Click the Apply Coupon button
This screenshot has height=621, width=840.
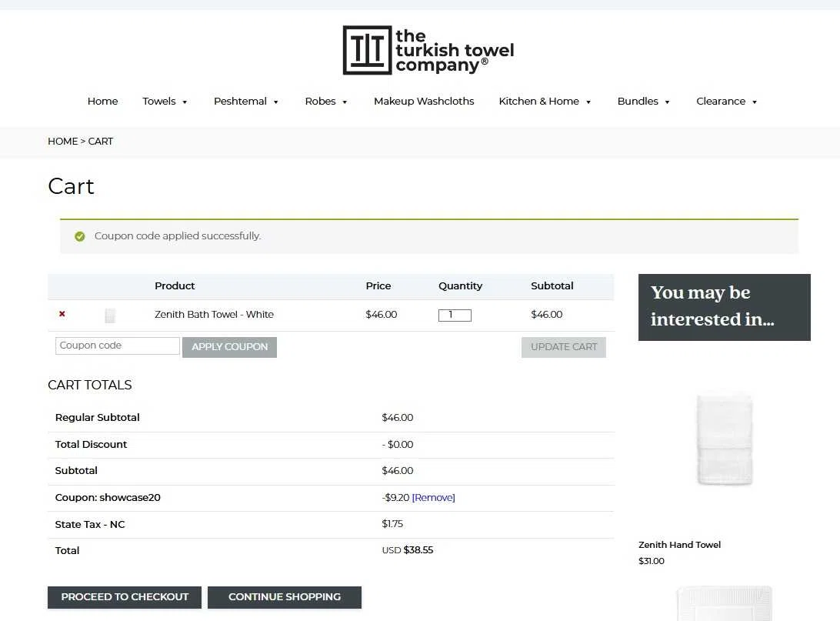coord(229,347)
